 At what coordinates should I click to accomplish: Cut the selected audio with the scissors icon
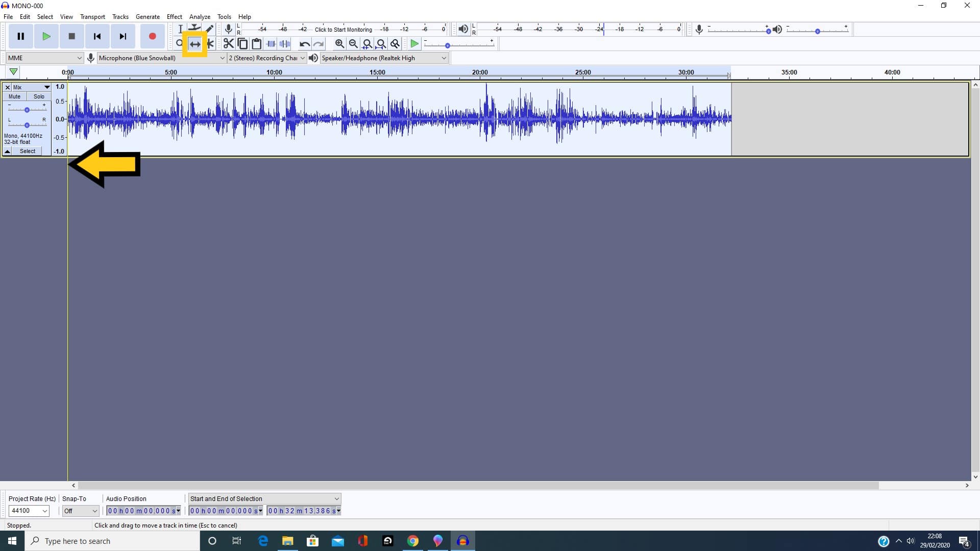pos(228,44)
